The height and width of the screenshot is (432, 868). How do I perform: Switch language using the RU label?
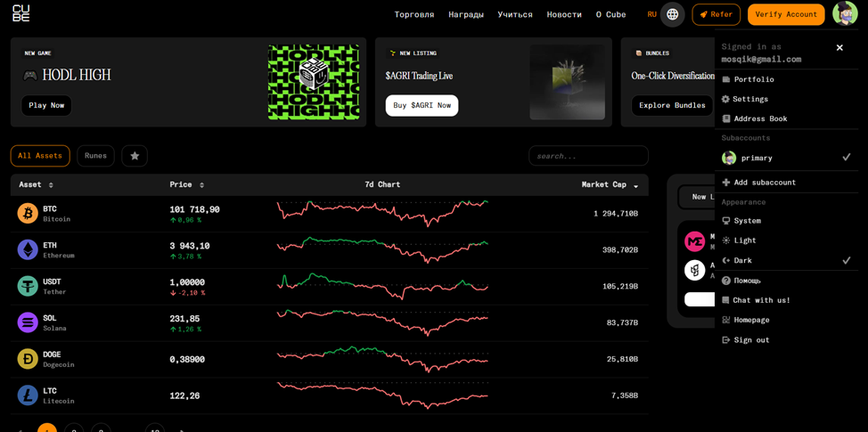[x=652, y=14]
